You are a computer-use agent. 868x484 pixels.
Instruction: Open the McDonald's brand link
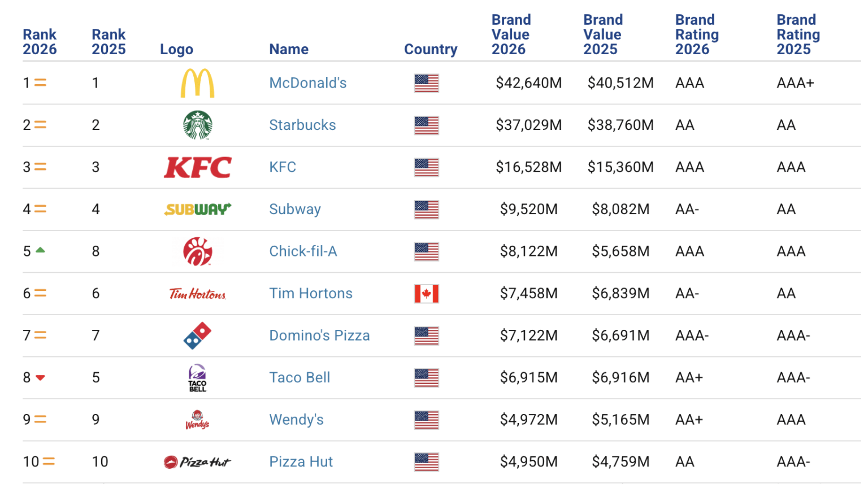[x=308, y=83]
